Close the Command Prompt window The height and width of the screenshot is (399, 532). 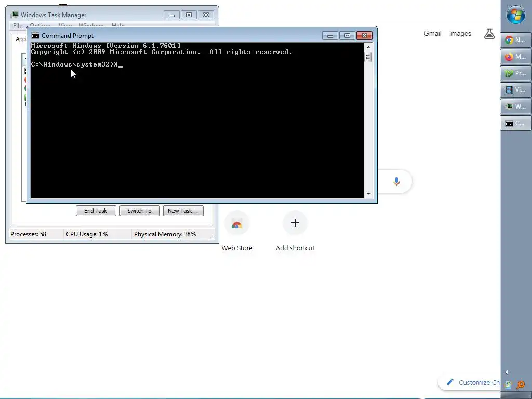pos(364,36)
